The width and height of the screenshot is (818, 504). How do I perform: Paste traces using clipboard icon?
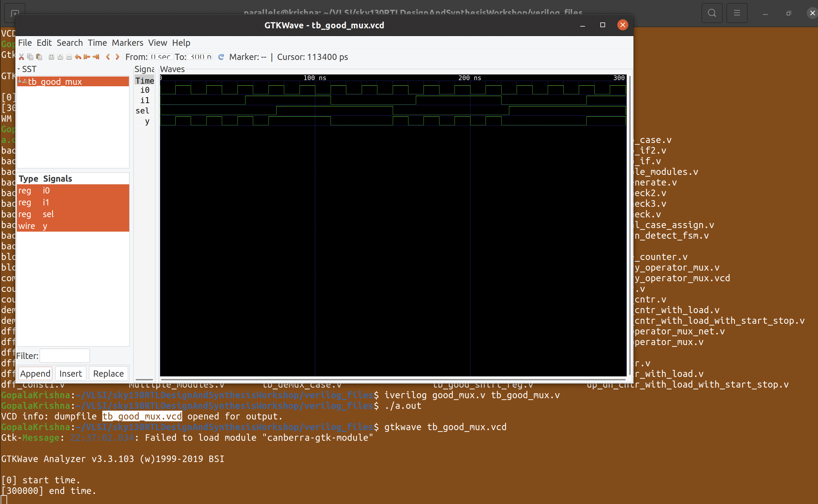pyautogui.click(x=39, y=57)
